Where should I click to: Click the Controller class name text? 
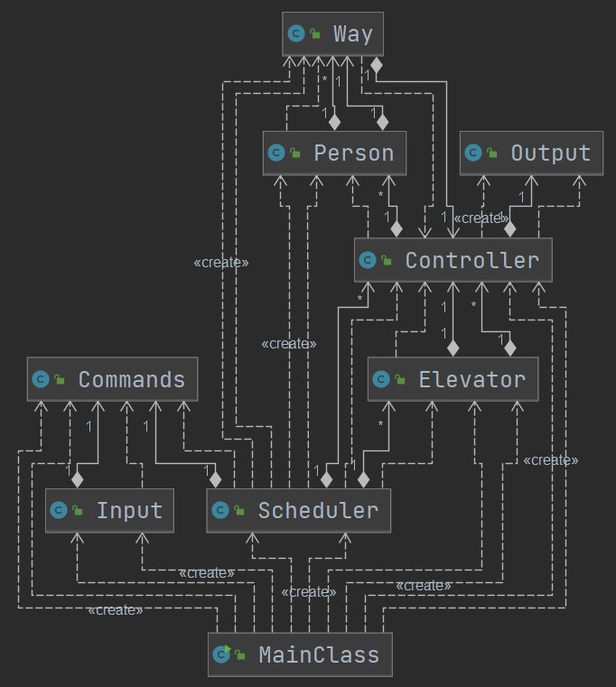click(x=472, y=260)
